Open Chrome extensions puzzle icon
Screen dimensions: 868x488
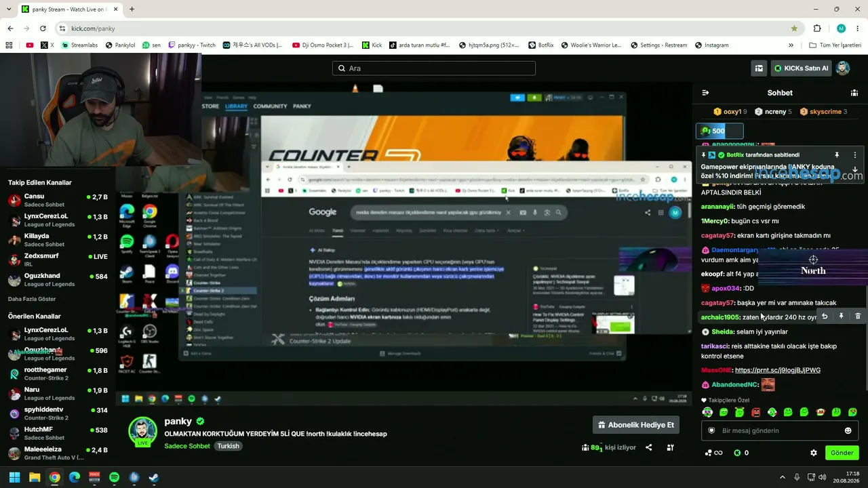click(x=817, y=28)
